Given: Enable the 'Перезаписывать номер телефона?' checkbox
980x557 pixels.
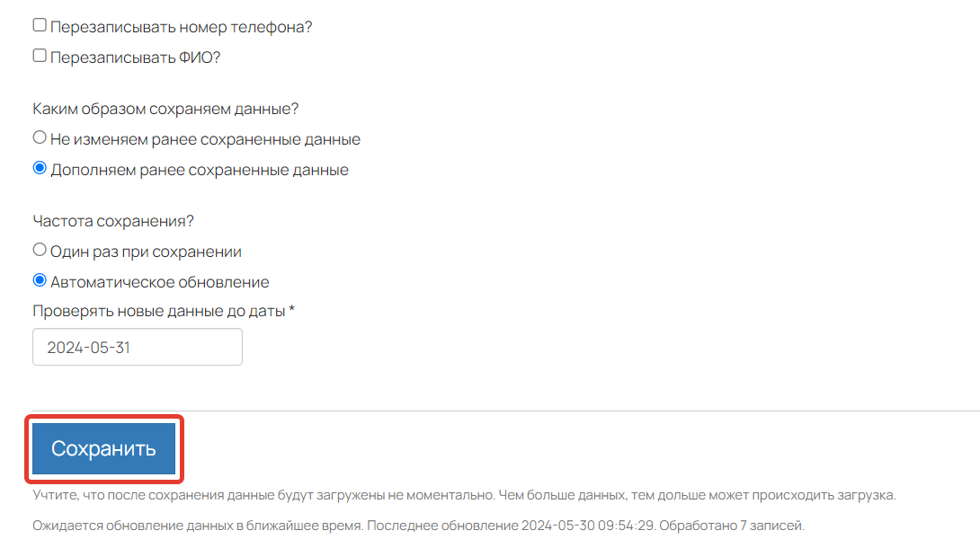Looking at the screenshot, I should pos(40,25).
